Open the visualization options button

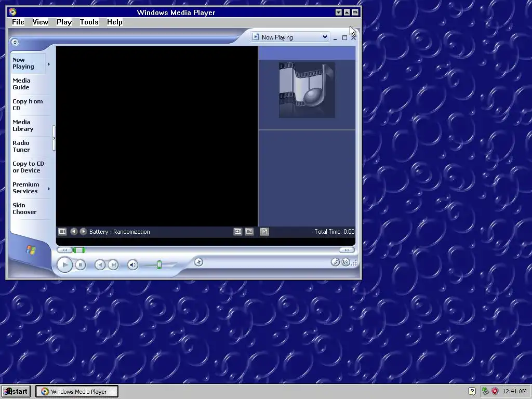tap(62, 231)
